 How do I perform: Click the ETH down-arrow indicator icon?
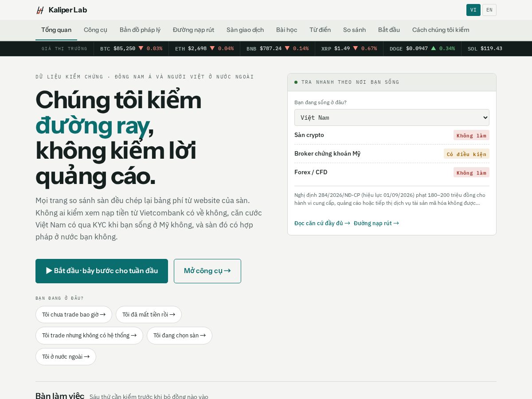(x=212, y=48)
